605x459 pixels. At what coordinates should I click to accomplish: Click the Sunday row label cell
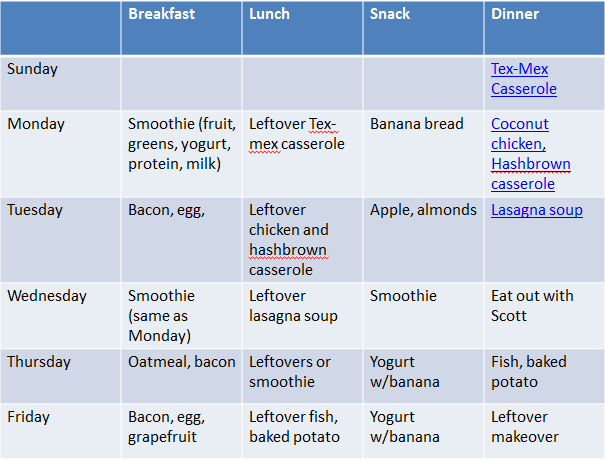coord(60,83)
